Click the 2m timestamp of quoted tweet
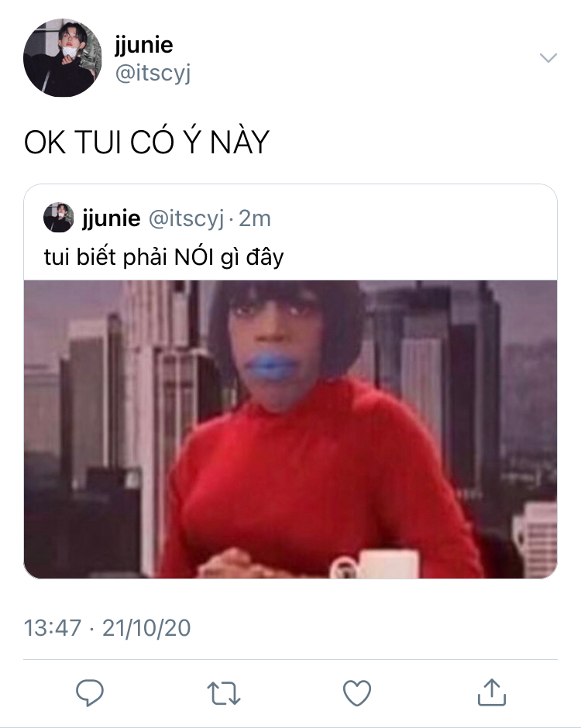581x728 pixels. 255,218
